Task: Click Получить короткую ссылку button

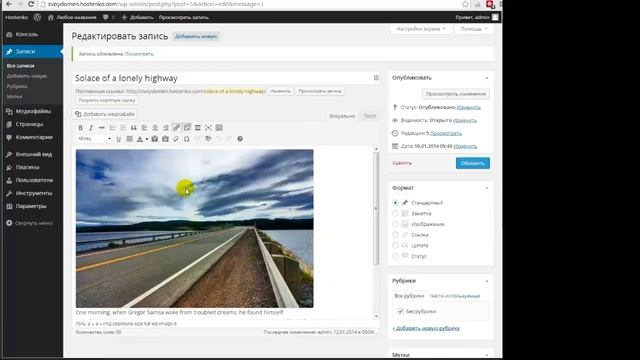Action: 107,100
